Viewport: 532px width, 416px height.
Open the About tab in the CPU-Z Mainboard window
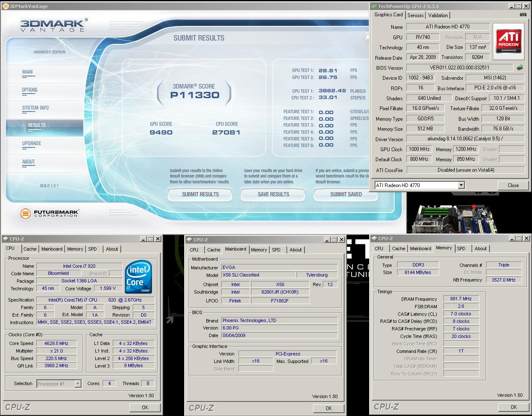point(296,250)
